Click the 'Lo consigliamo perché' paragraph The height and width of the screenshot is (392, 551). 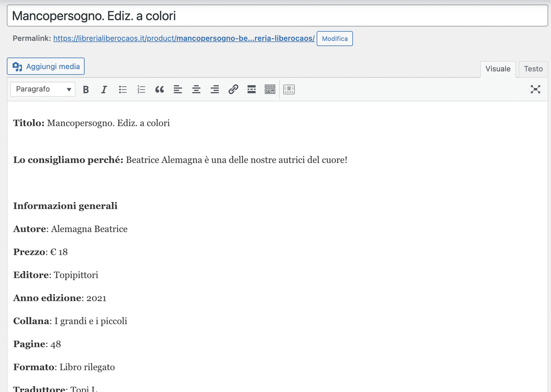coord(180,160)
